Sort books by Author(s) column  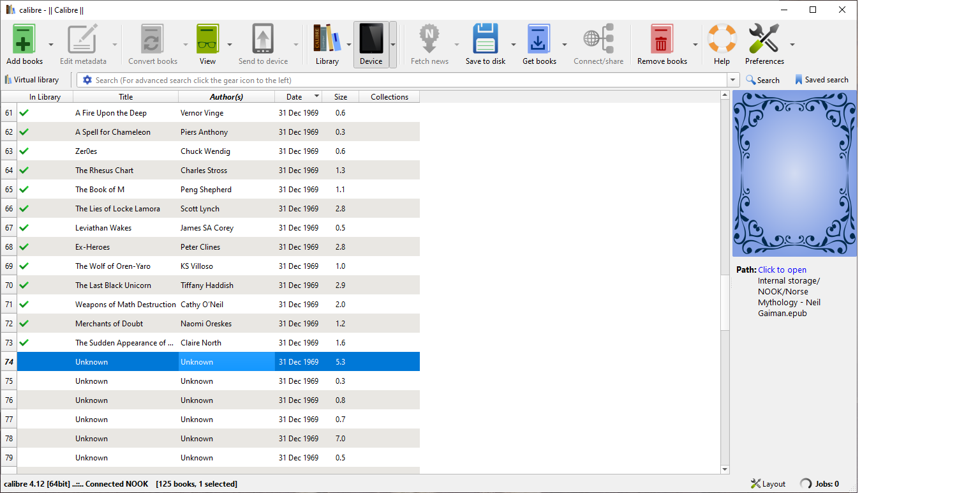pyautogui.click(x=226, y=97)
